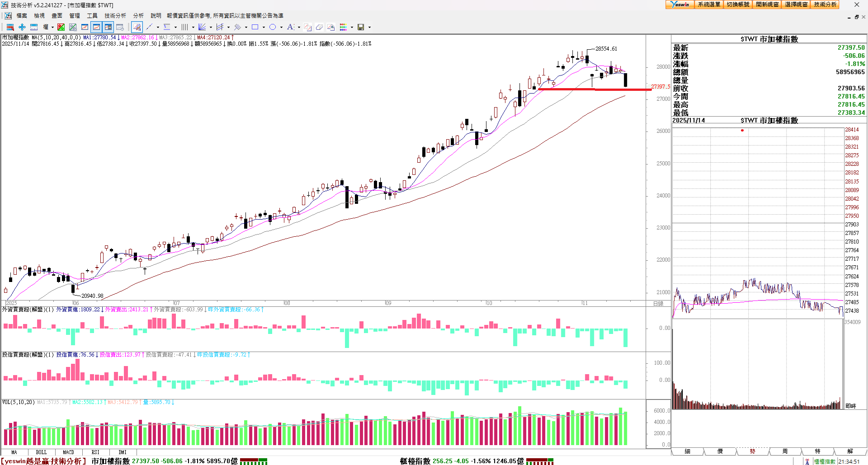The height and width of the screenshot is (465, 868).
Task: Click the floppy disk save icon
Action: pos(361,27)
